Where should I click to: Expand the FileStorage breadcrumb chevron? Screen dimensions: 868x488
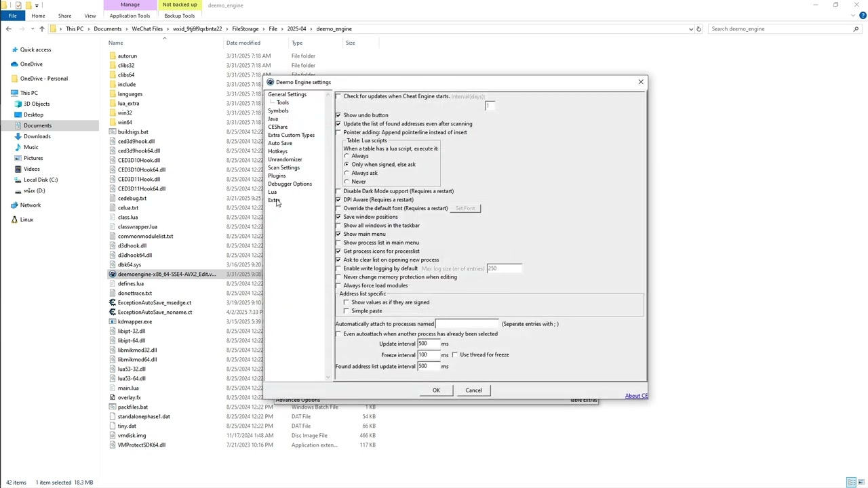[264, 28]
